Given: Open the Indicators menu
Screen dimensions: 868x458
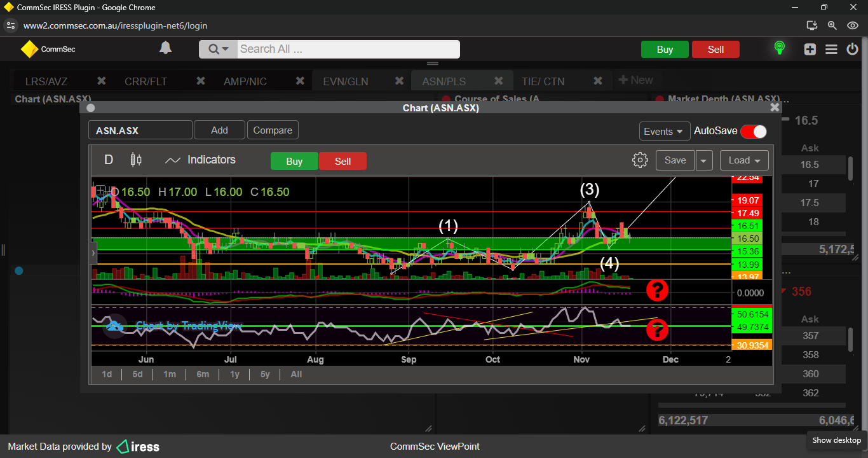Looking at the screenshot, I should tap(200, 160).
